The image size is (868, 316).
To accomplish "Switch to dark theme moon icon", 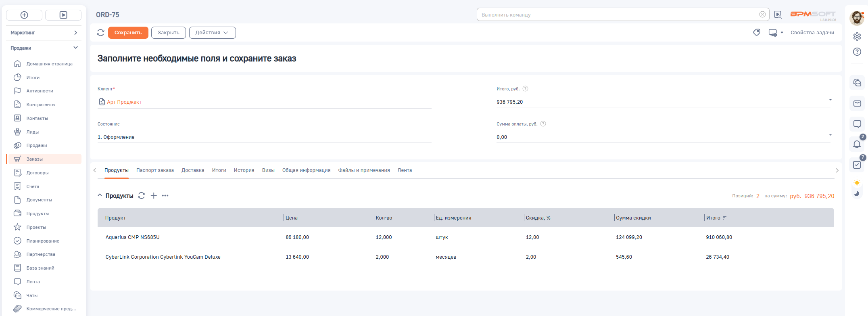I will (x=857, y=194).
